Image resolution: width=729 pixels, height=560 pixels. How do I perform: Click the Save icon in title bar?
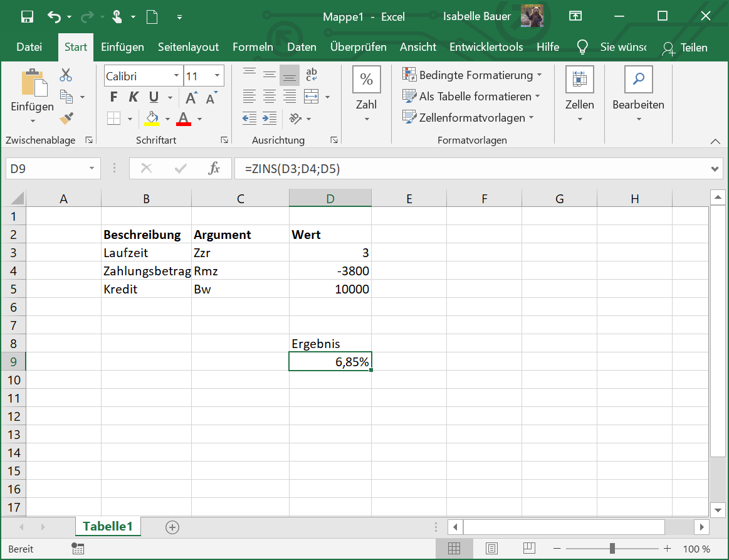(x=27, y=17)
